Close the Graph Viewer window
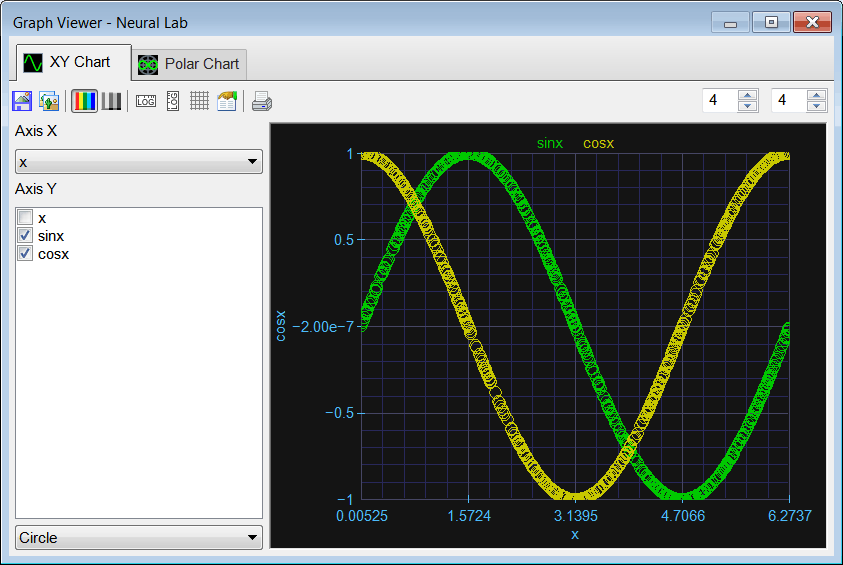This screenshot has height=565, width=843. click(x=812, y=22)
